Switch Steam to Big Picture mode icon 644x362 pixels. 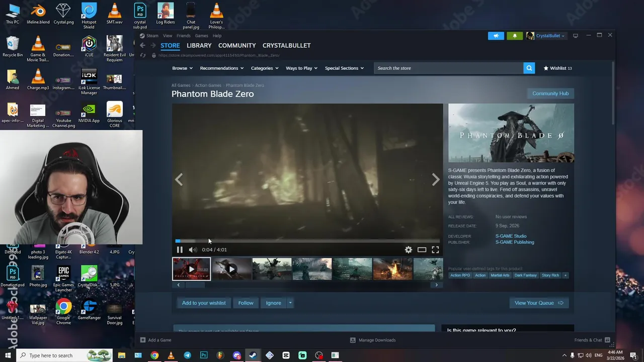coord(575,36)
